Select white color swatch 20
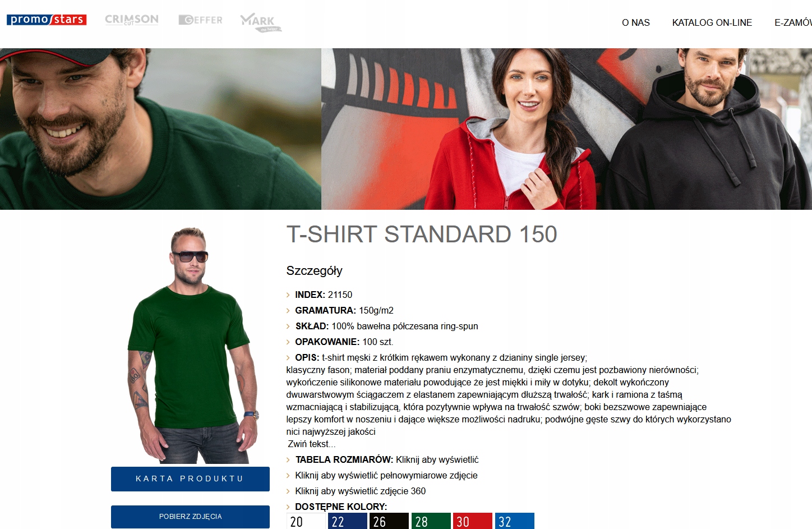 click(x=306, y=521)
